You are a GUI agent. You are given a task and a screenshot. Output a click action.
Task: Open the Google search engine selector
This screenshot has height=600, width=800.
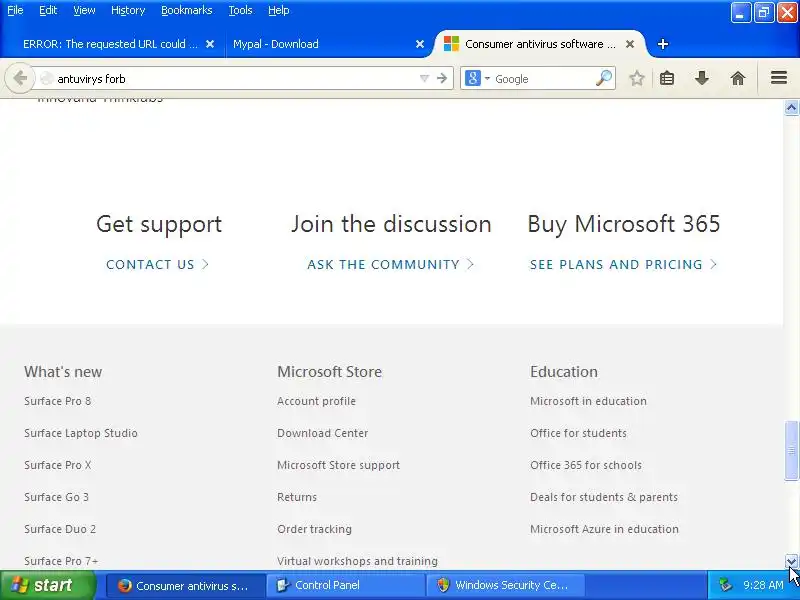[477, 79]
